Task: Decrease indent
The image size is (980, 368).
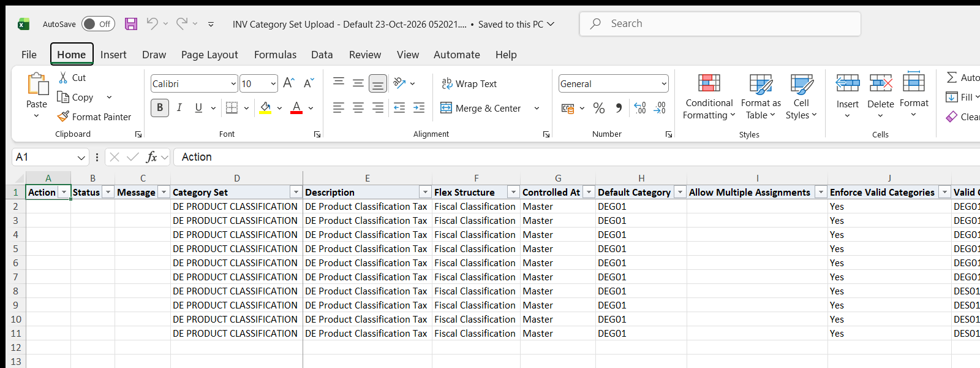Action: tap(399, 108)
